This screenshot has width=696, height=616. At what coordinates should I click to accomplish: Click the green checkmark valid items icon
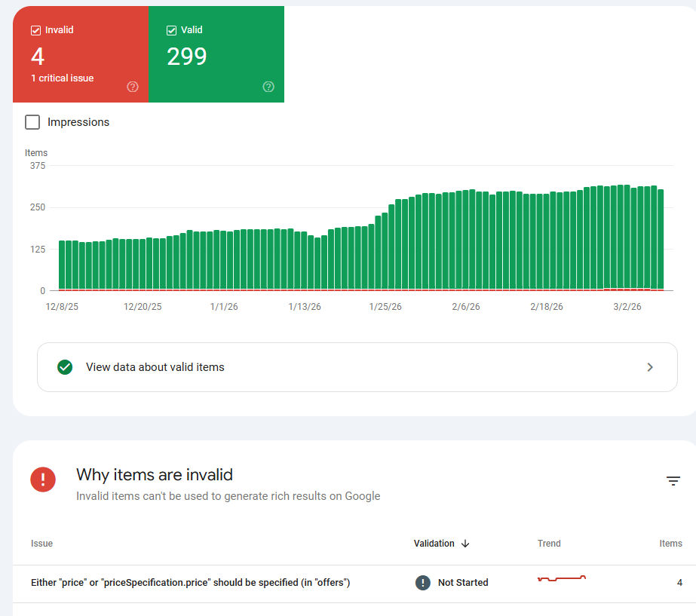tap(65, 367)
